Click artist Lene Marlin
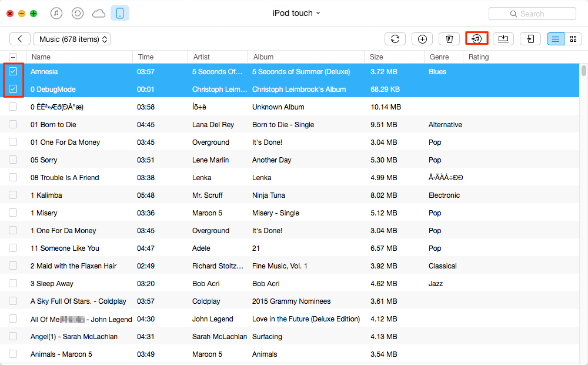Image resolution: width=588 pixels, height=365 pixels. tap(211, 160)
